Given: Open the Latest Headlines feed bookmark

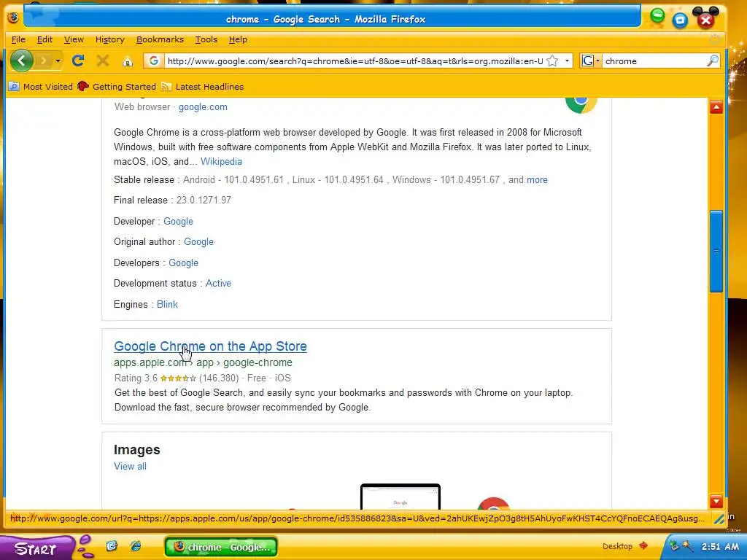Looking at the screenshot, I should (x=203, y=87).
